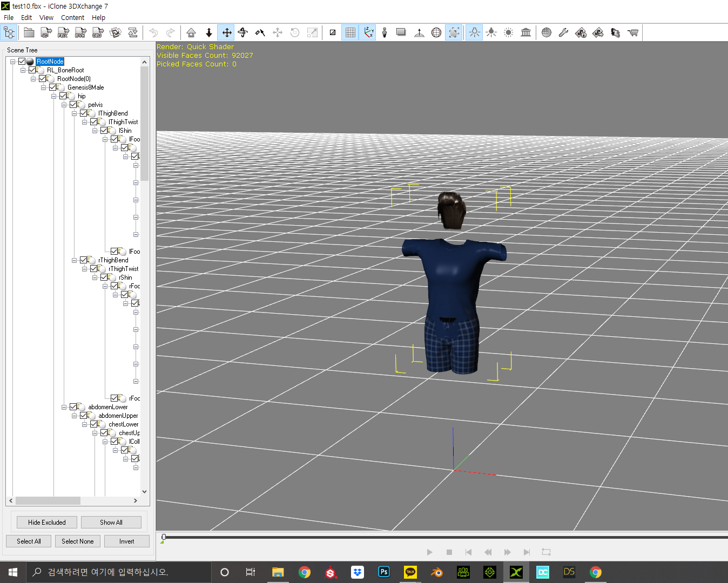The image size is (728, 583).
Task: Uncheck the abdomenLower checkbox
Action: tap(73, 407)
